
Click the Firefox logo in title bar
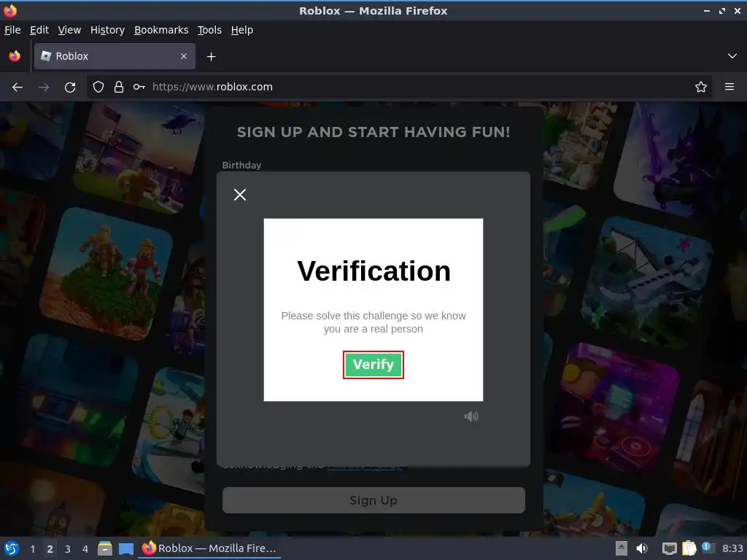[10, 10]
